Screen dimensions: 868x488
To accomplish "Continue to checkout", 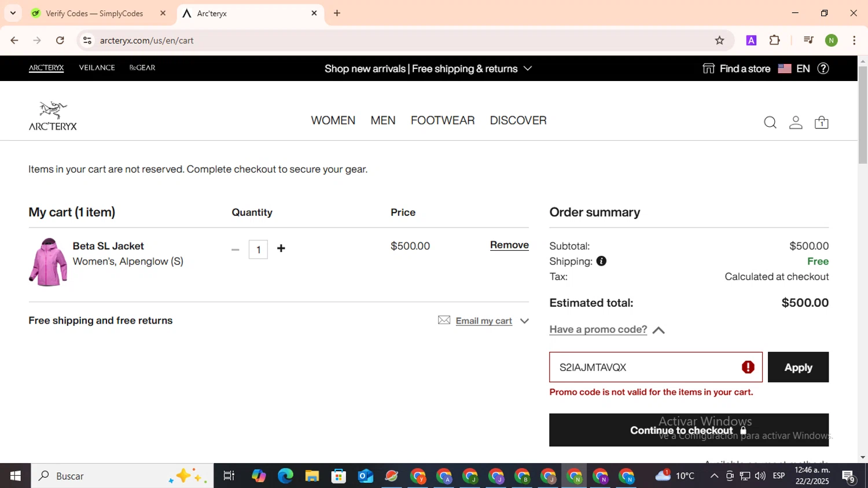I will tap(689, 430).
